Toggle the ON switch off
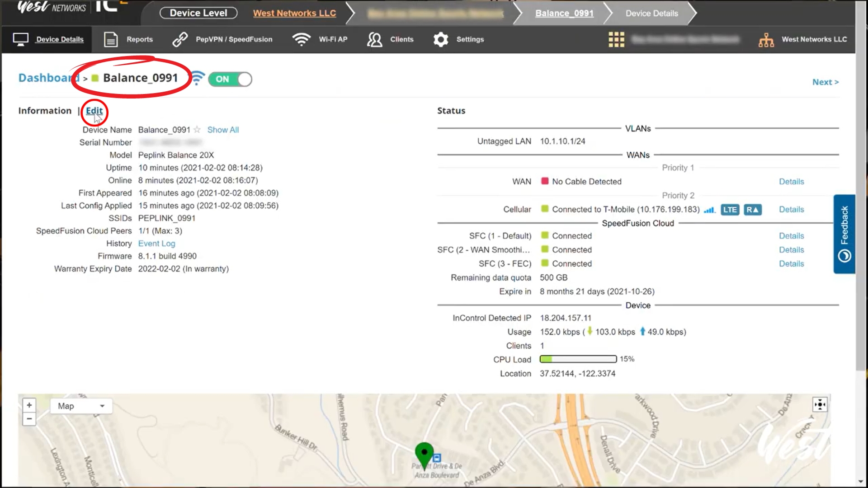Viewport: 868px width, 488px height. pyautogui.click(x=230, y=79)
